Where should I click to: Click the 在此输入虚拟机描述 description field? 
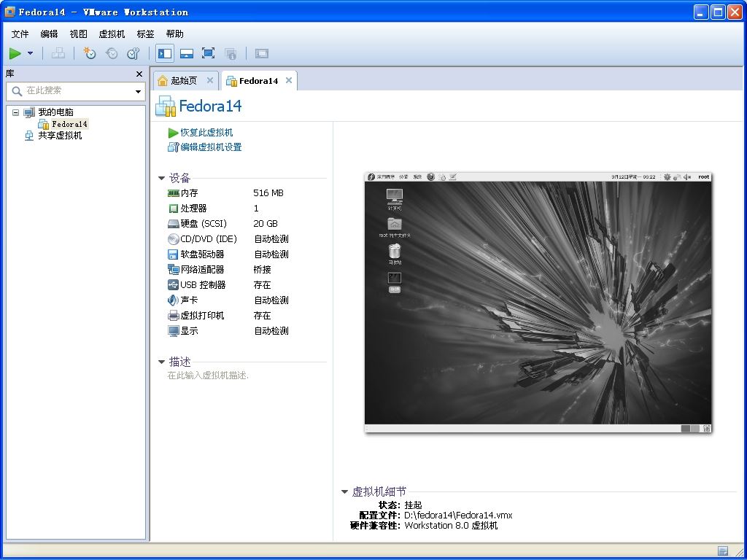point(208,376)
